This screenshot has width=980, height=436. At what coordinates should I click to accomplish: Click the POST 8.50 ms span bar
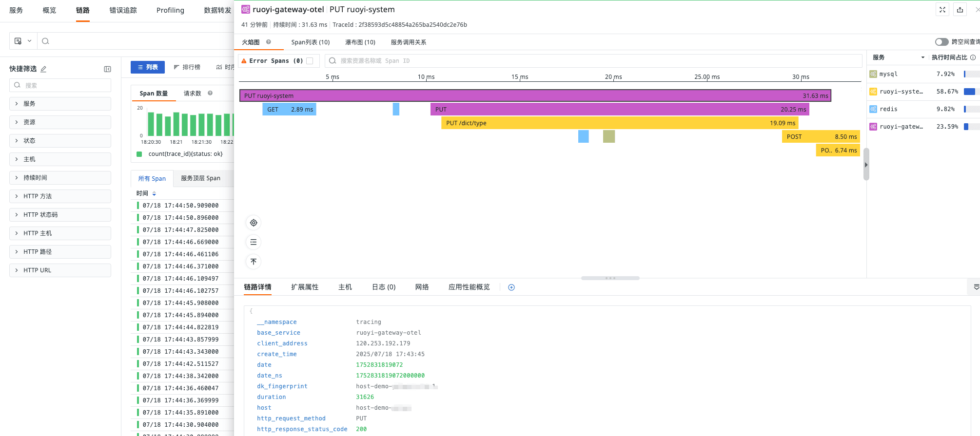(x=821, y=137)
